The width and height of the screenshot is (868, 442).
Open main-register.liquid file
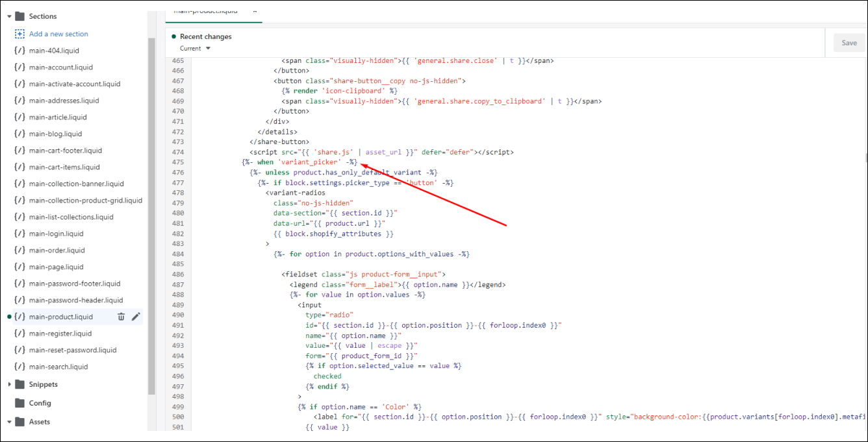pos(61,334)
